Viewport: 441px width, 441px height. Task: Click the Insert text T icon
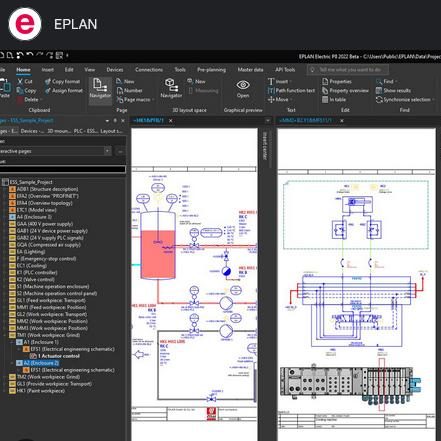point(271,81)
